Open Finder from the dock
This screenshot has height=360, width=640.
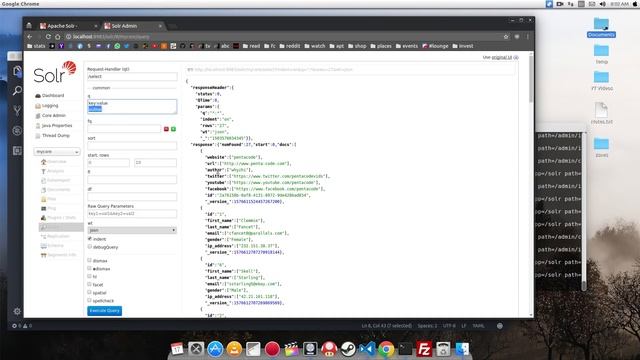pos(462,349)
